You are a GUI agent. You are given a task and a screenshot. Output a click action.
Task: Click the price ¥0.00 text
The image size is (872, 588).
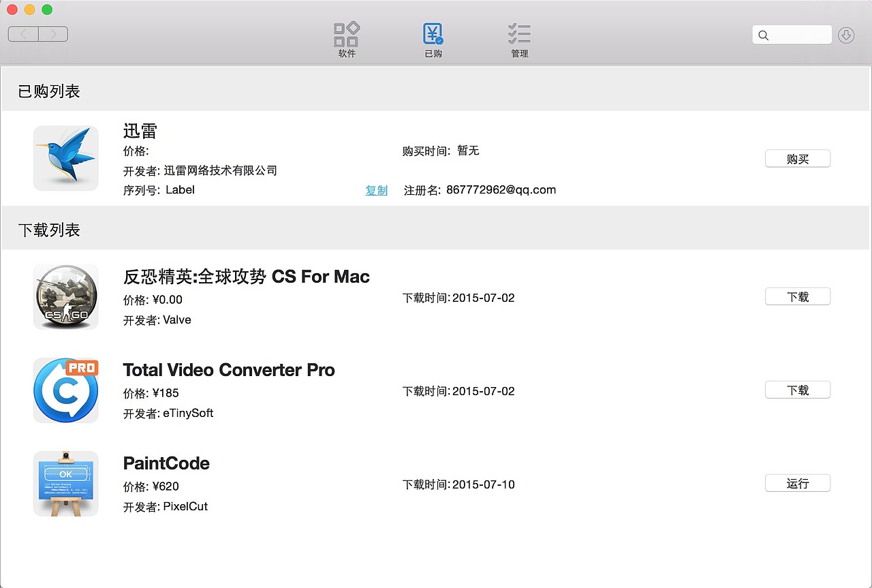[168, 300]
